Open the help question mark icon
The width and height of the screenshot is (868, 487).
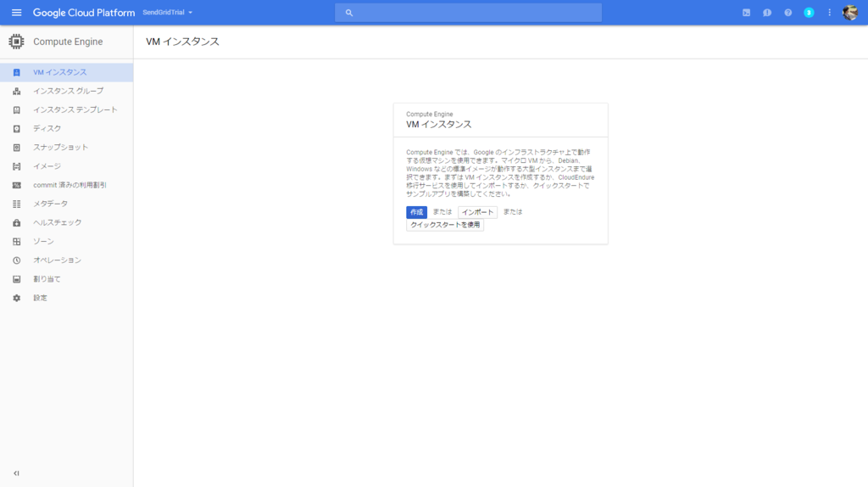(x=787, y=12)
